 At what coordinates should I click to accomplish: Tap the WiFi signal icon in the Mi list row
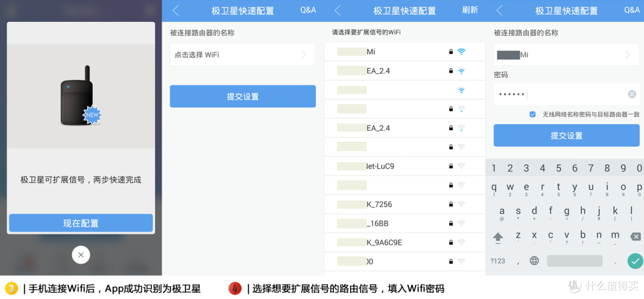coord(461,52)
